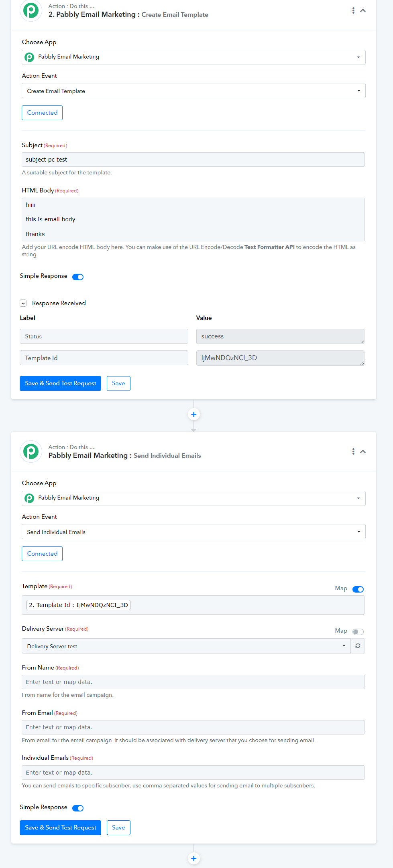Image resolution: width=393 pixels, height=868 pixels.
Task: Click the Pabbly logo of Send Individual Emails step
Action: [31, 451]
